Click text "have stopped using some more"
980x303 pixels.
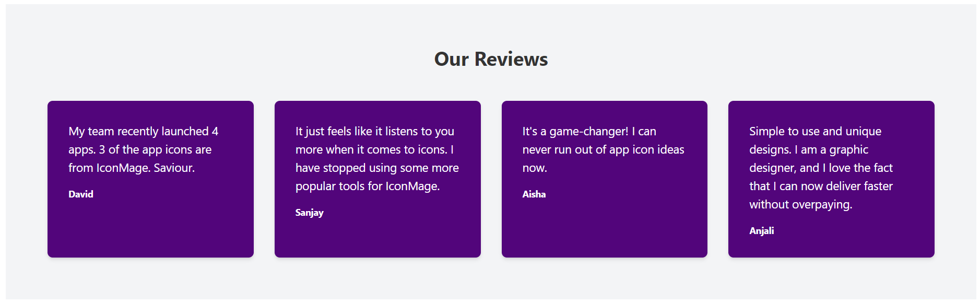(x=377, y=168)
